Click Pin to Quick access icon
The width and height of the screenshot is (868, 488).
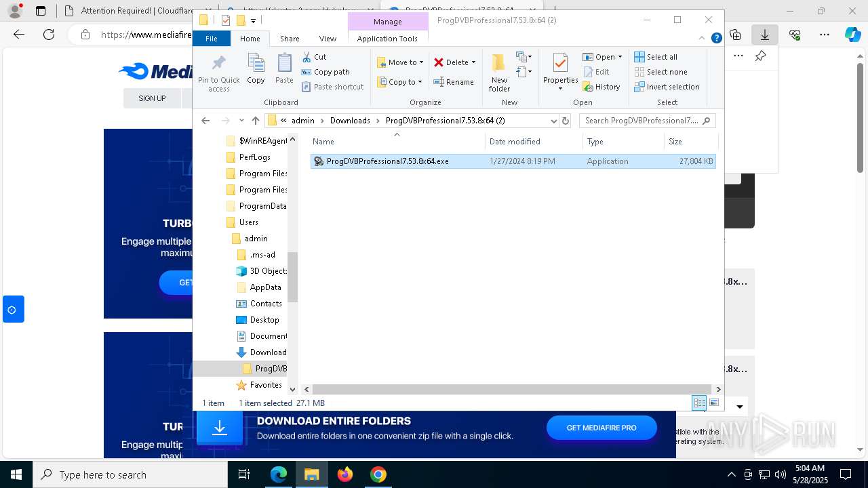pyautogui.click(x=218, y=72)
